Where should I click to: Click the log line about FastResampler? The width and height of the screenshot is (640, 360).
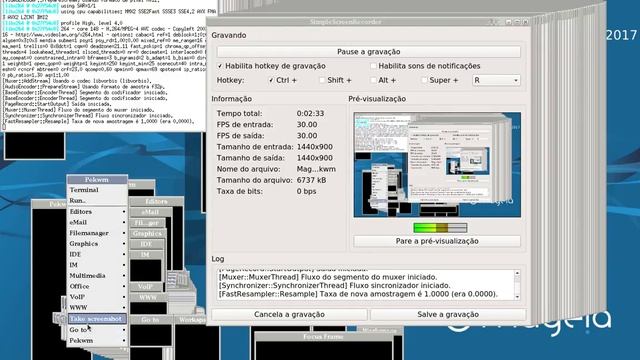(358, 294)
